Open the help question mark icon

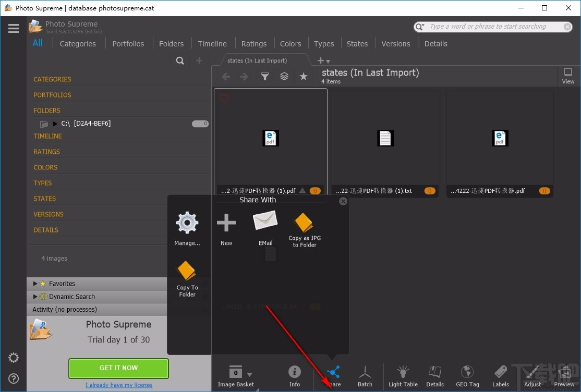pyautogui.click(x=14, y=378)
